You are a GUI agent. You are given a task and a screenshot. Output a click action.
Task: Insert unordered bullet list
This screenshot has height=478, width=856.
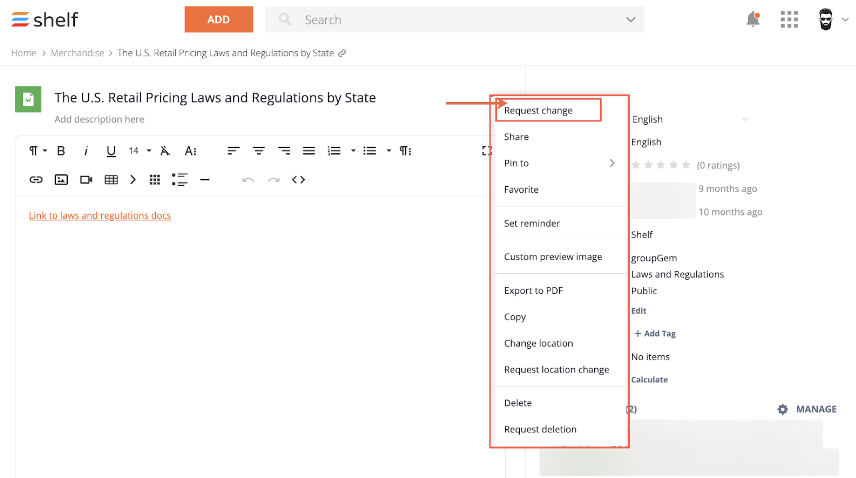pos(370,151)
